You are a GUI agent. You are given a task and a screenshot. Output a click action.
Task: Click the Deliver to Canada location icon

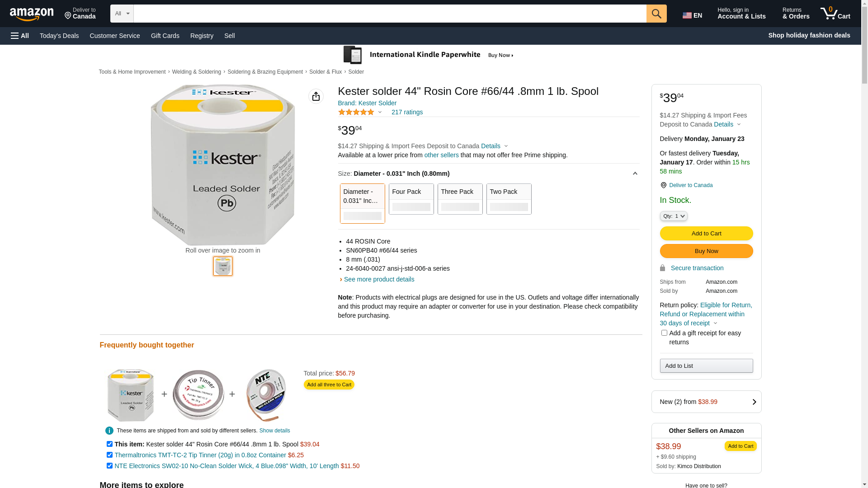pyautogui.click(x=68, y=16)
